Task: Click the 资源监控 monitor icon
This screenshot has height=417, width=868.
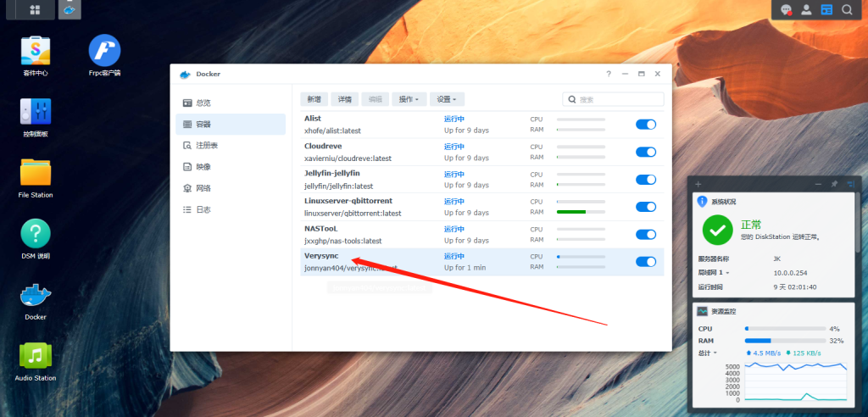Action: 702,311
